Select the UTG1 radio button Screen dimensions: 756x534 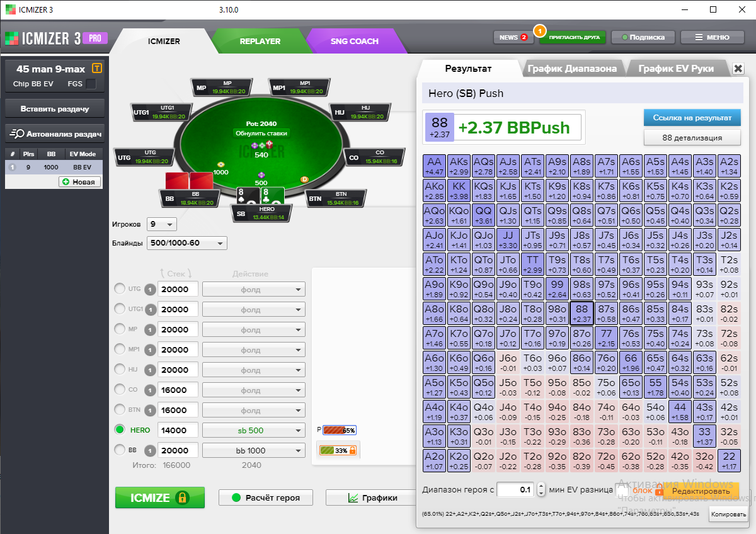tap(120, 309)
